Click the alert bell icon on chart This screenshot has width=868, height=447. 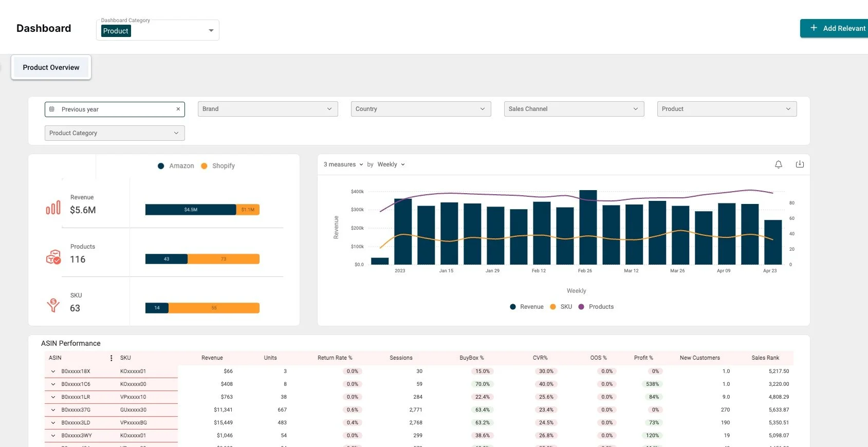pos(779,164)
